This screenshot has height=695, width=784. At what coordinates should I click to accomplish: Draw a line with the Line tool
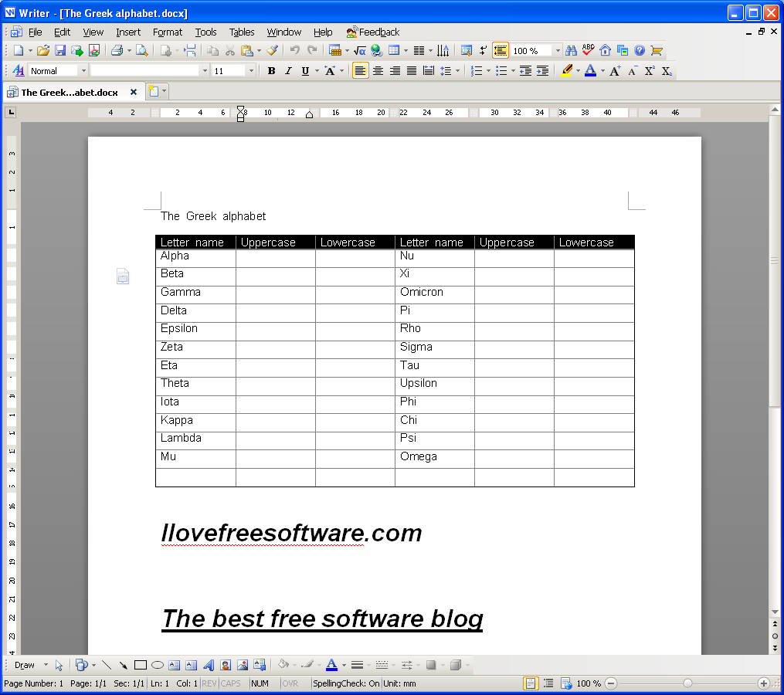[107, 665]
